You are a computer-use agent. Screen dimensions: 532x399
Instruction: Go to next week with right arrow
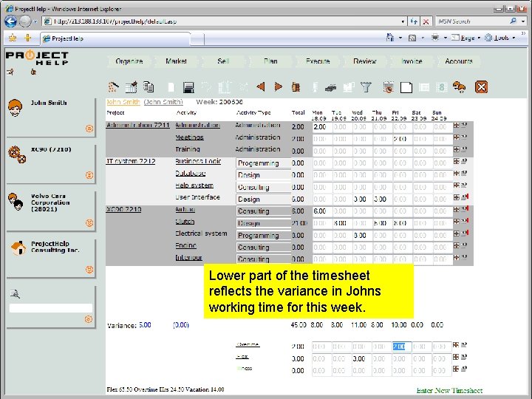tap(279, 87)
